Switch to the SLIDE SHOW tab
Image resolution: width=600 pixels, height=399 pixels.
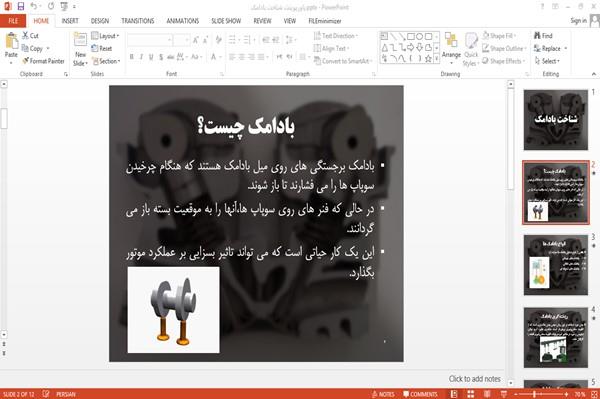pos(226,21)
